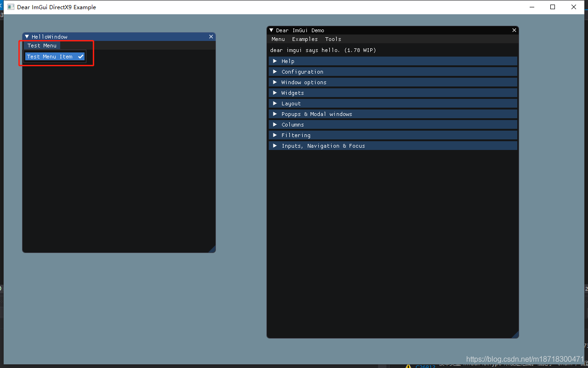Close the HelloWindow panel
The width and height of the screenshot is (588, 368).
point(211,37)
